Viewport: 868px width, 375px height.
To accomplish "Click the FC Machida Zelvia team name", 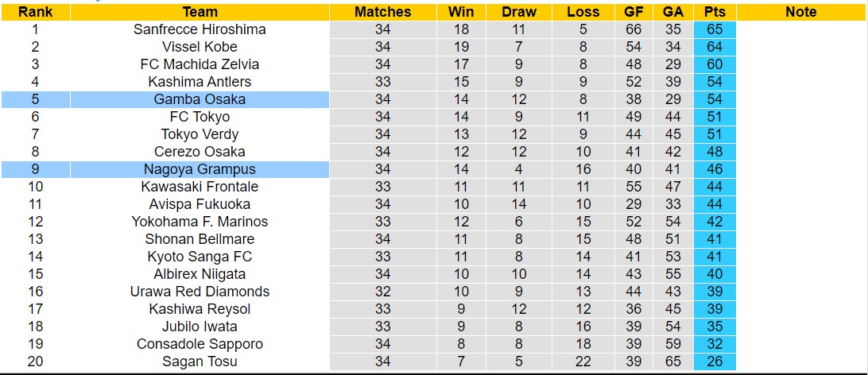I will pos(200,64).
